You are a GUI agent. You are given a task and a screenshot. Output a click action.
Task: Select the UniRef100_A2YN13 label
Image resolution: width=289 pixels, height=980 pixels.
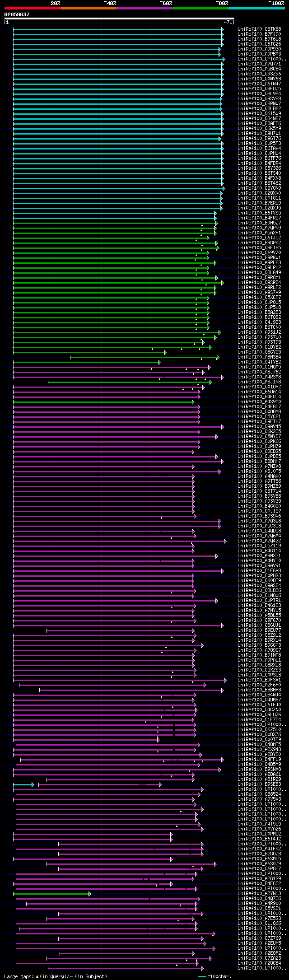(x=259, y=894)
